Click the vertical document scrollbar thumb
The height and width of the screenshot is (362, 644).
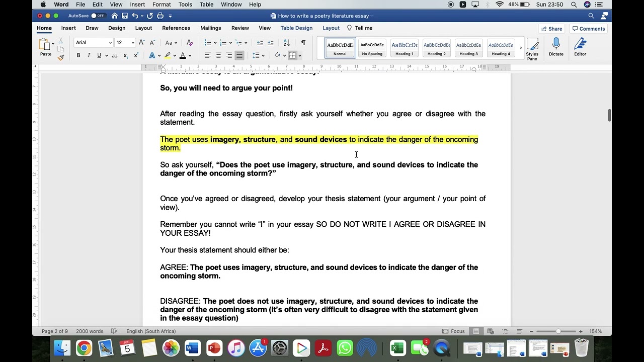click(x=609, y=115)
